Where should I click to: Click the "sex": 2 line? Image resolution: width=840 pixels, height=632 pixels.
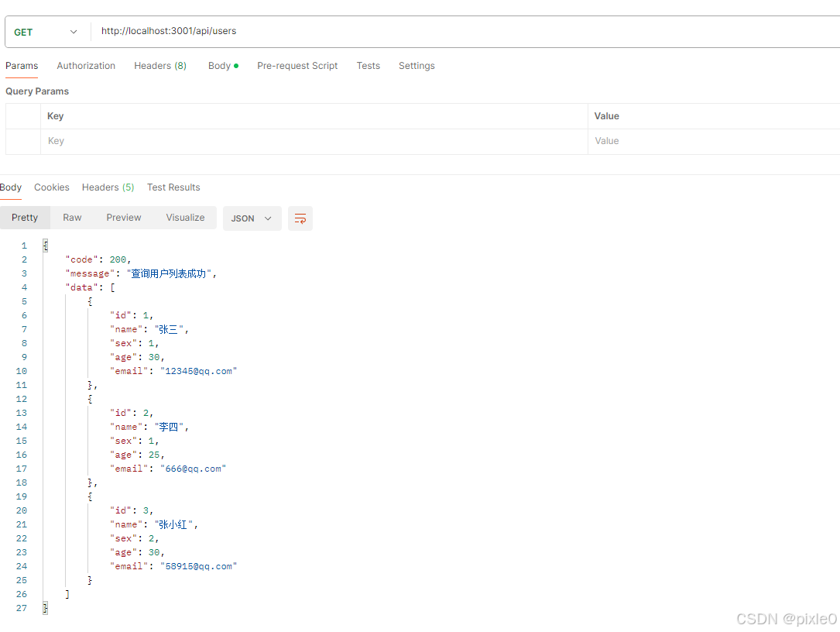(135, 539)
